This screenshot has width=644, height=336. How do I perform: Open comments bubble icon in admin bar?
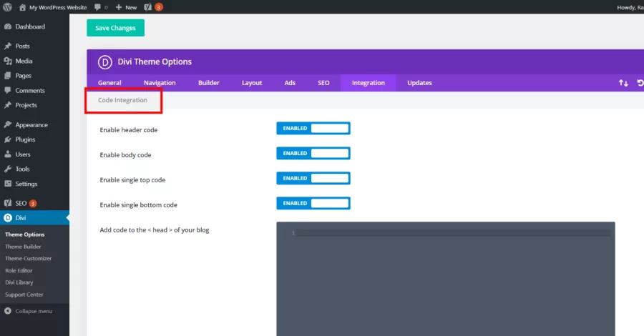[97, 7]
